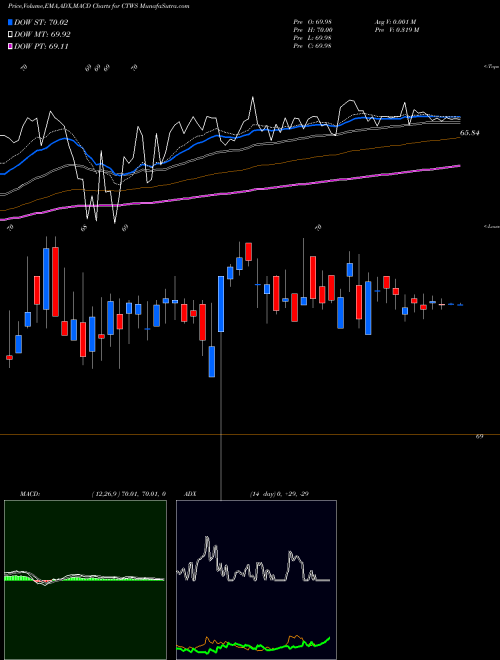Click the 'Pre O: 69.98' open value
The image size is (500, 660).
coord(312,22)
